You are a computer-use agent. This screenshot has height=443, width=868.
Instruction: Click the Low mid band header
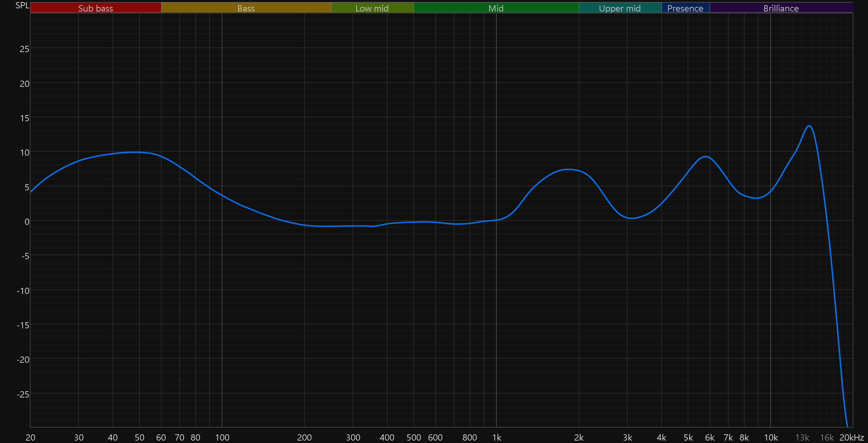coord(372,8)
